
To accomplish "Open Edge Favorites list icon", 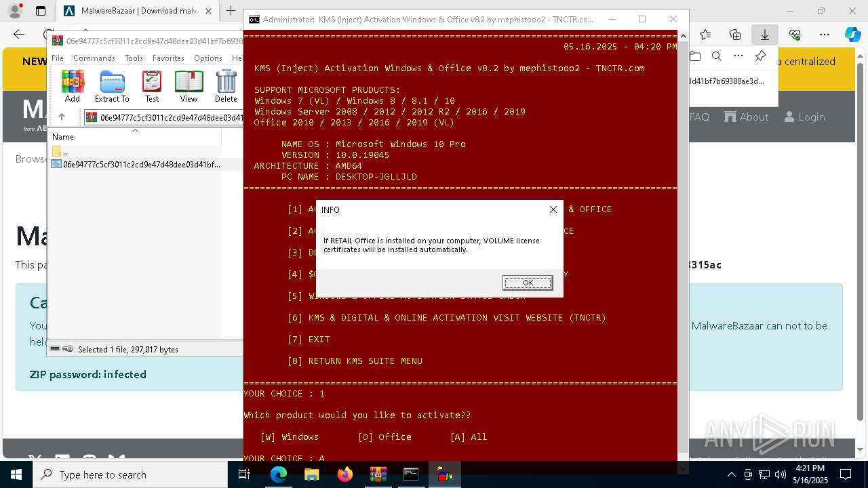I will click(x=705, y=35).
